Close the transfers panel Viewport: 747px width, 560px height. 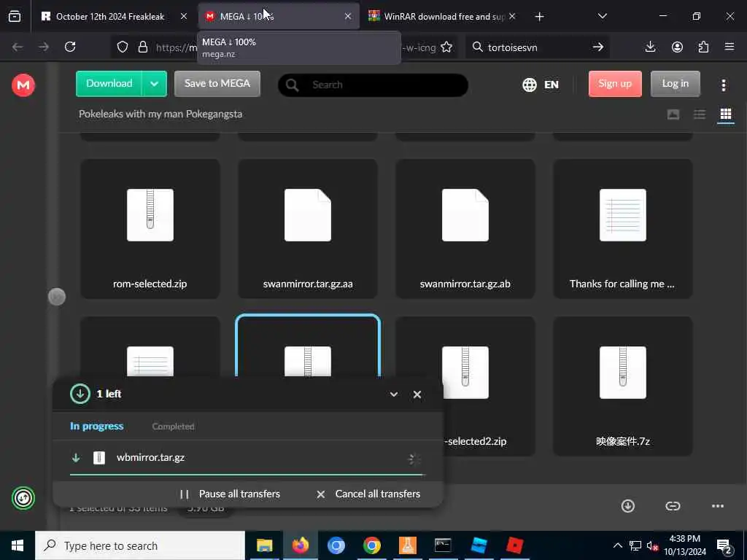(x=417, y=394)
